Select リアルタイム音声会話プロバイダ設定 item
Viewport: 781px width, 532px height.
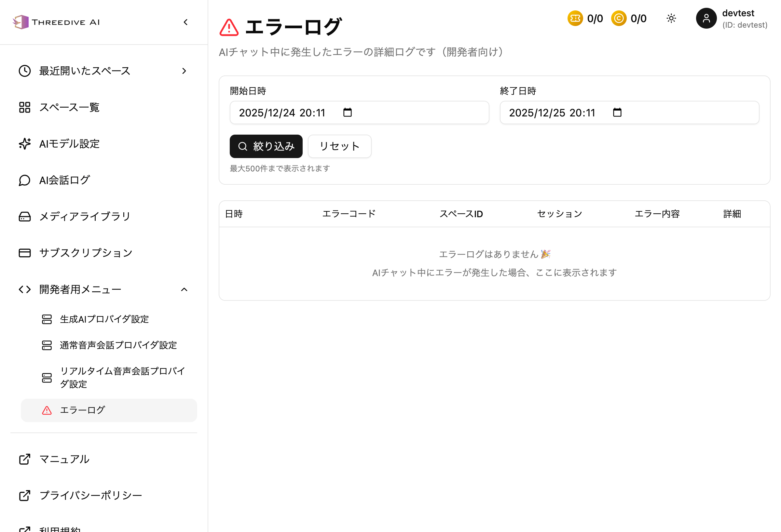click(x=109, y=378)
